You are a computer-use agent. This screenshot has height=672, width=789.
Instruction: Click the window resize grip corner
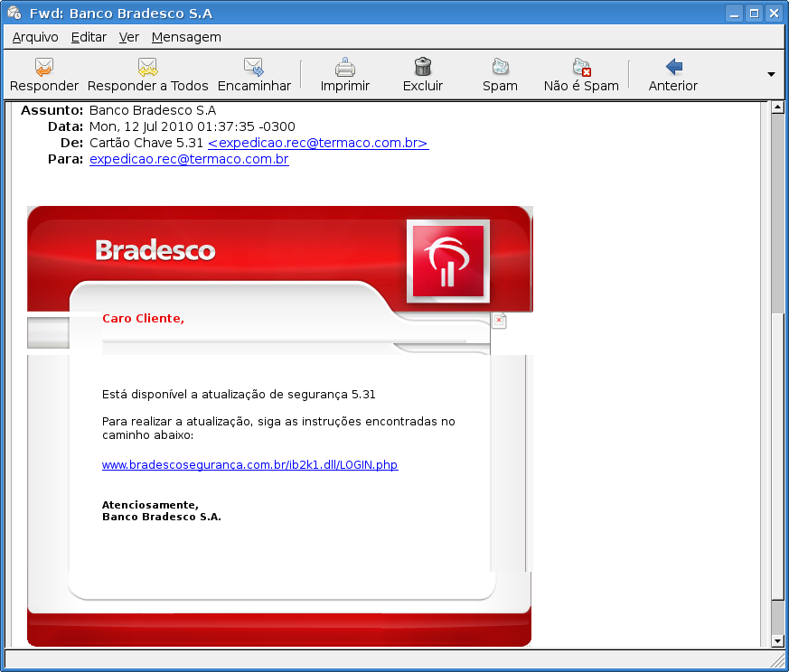pyautogui.click(x=777, y=659)
